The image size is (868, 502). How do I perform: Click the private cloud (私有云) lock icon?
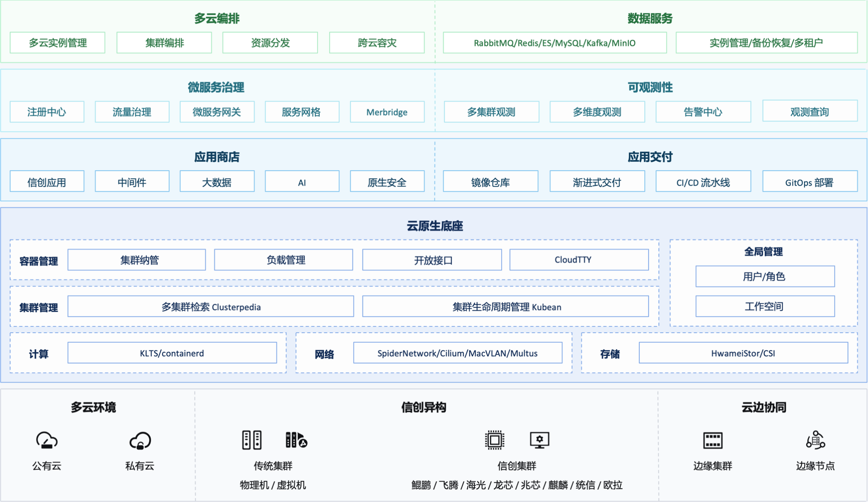coord(140,441)
